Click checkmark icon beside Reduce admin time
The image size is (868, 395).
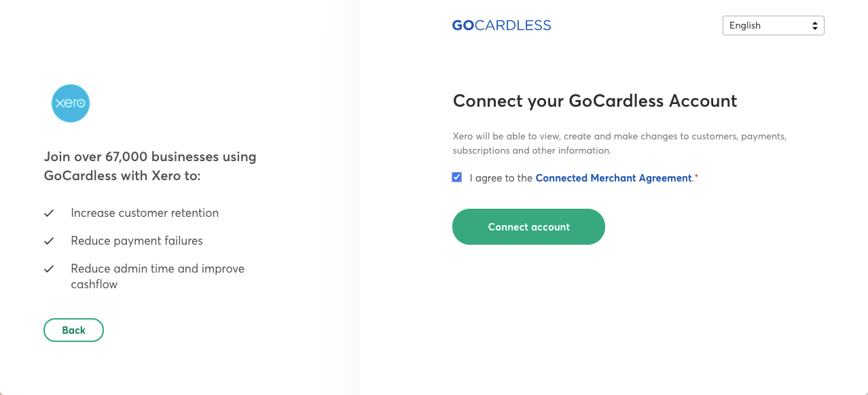point(49,269)
